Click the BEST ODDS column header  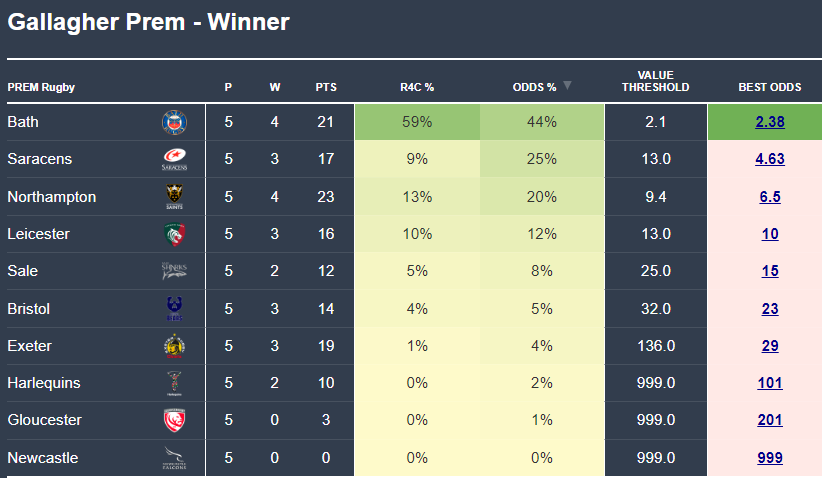click(x=769, y=87)
